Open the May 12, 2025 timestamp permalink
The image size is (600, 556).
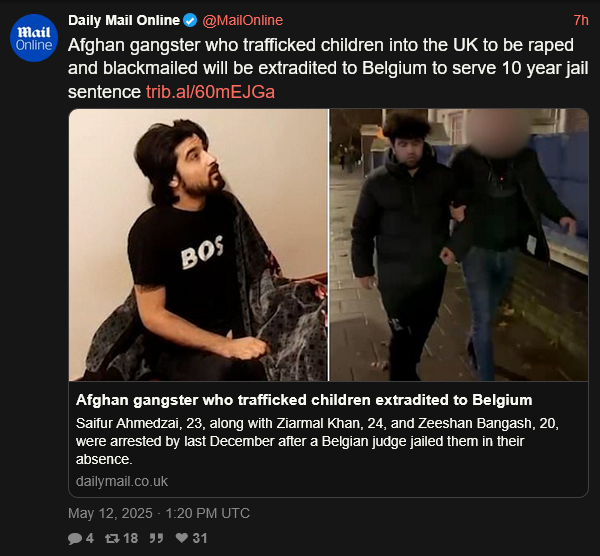coord(159,513)
